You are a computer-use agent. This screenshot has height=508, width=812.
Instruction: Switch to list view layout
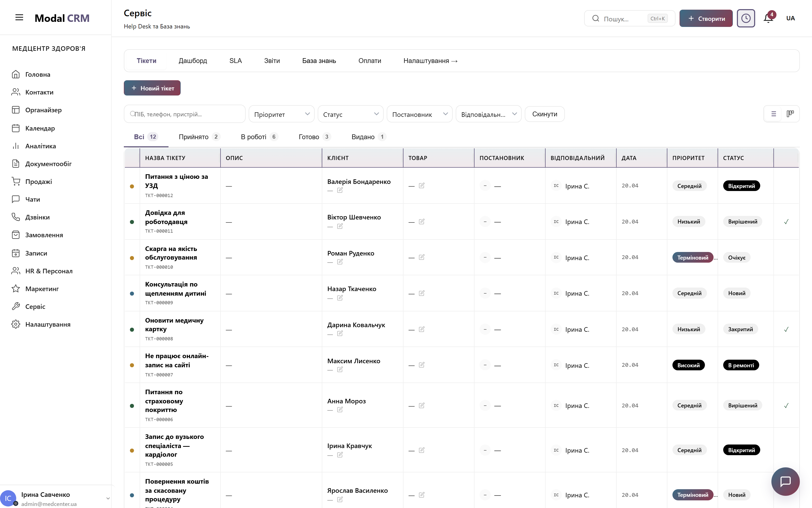[773, 114]
